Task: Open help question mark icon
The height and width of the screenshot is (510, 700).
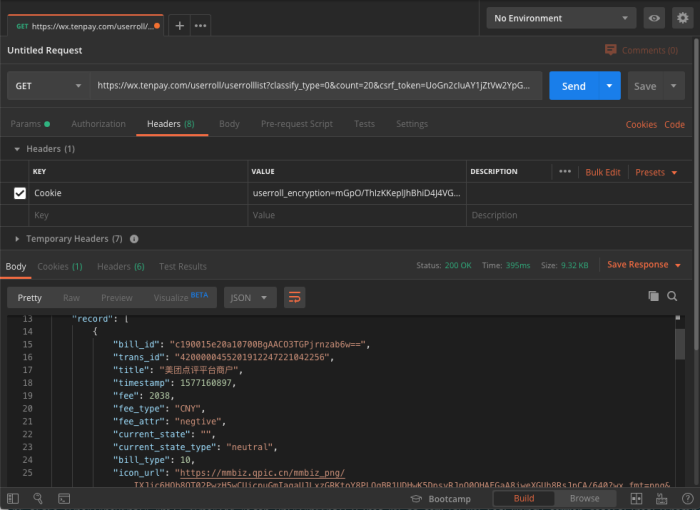Action: pyautogui.click(x=688, y=498)
